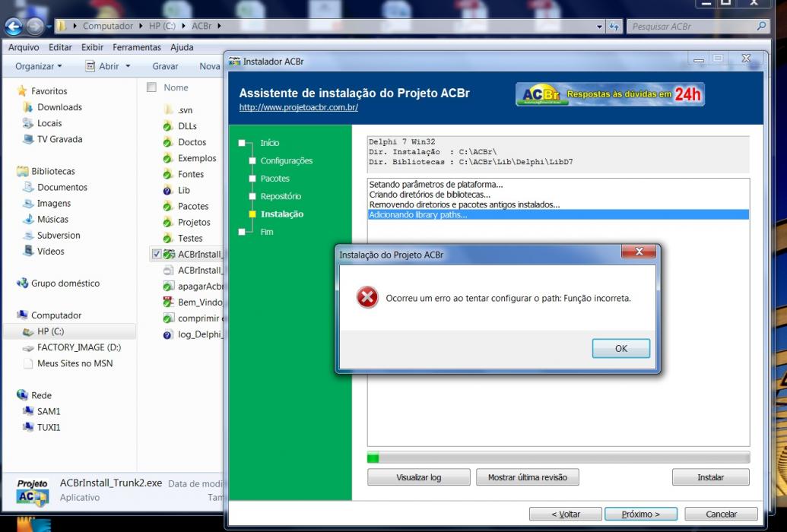Open Downloads in navigation pane
The image size is (787, 532).
pos(59,107)
